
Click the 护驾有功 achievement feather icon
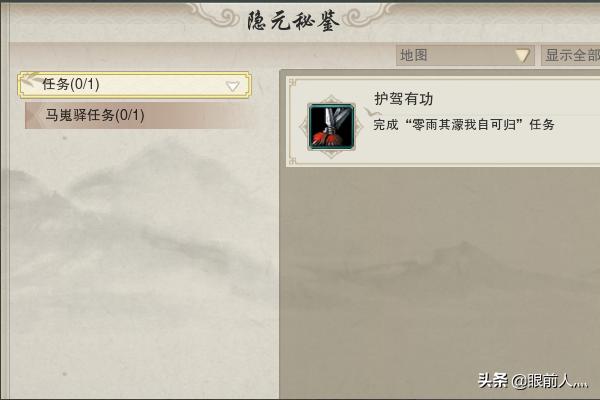[x=331, y=127]
